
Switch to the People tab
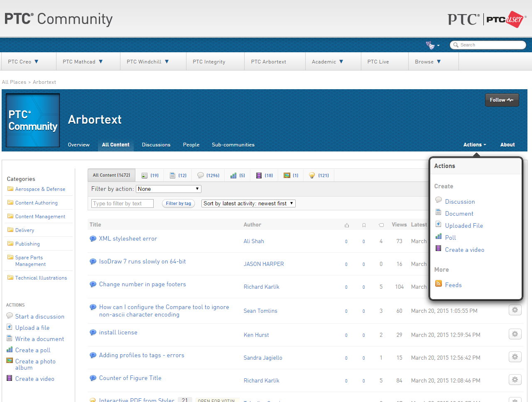(x=191, y=145)
